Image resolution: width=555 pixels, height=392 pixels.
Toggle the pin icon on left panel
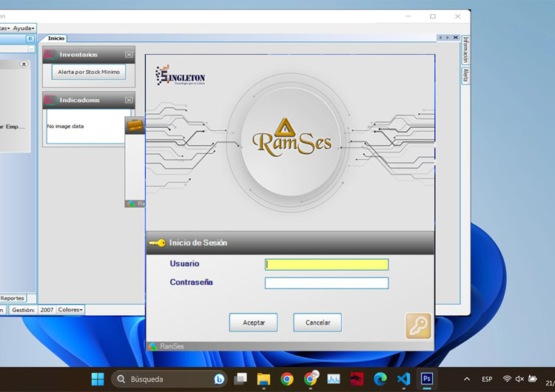tap(30, 38)
